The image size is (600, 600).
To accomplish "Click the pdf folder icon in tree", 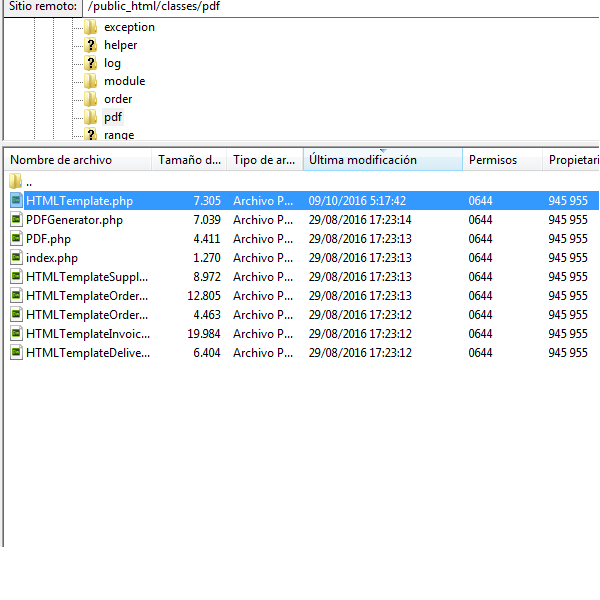I will coord(91,117).
